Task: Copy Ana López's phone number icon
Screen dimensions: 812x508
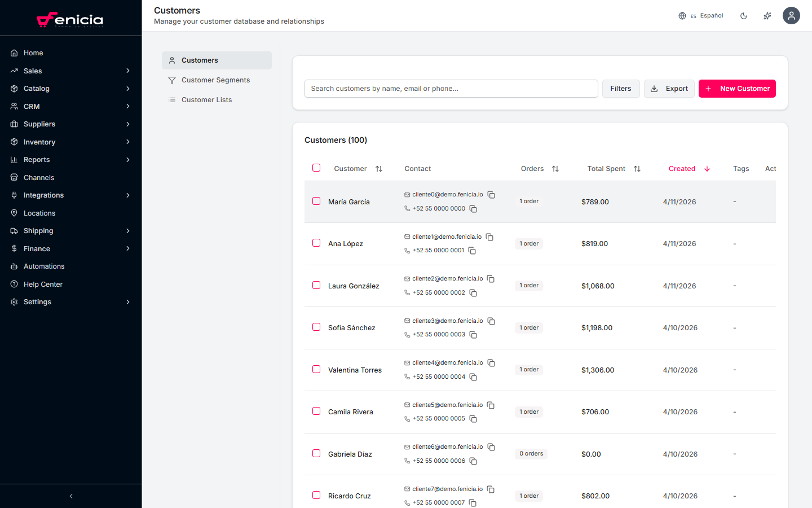Action: point(472,251)
